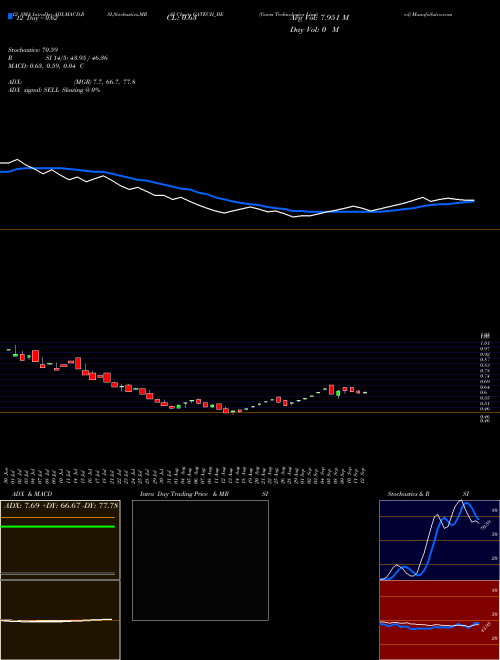
Task: Click the 'ADX signal: SELL' text
Action: [34, 90]
